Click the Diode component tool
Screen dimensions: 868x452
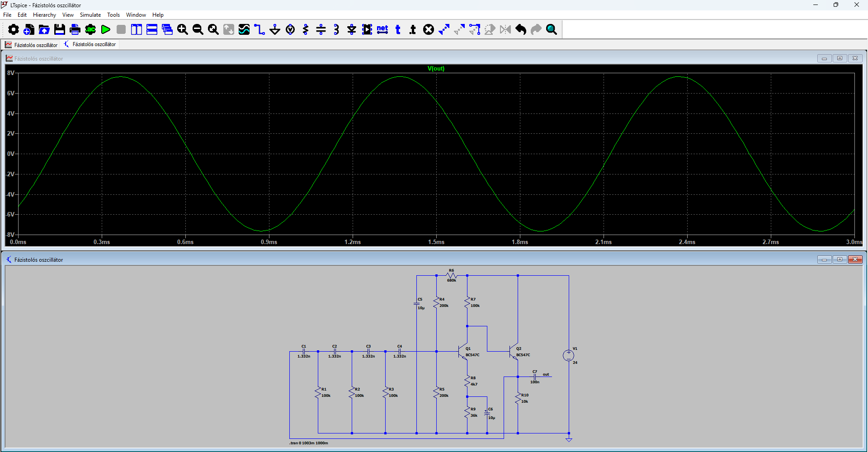pos(352,30)
